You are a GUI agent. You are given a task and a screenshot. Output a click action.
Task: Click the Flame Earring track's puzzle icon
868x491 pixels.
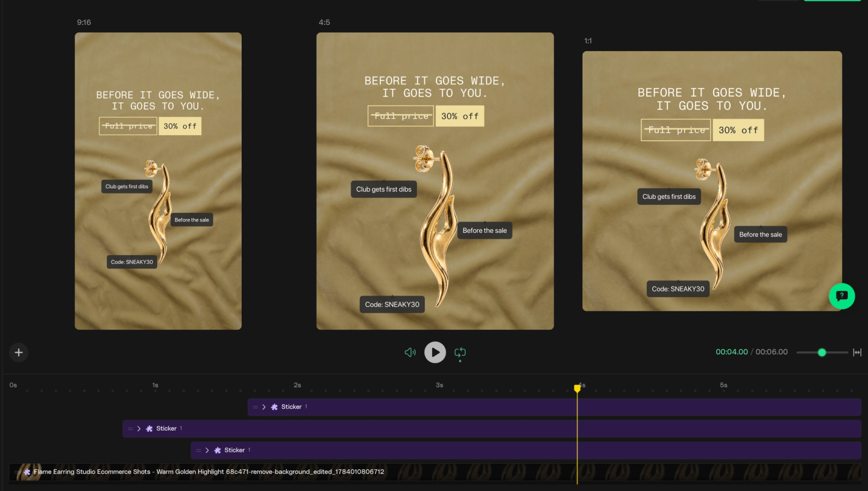[27, 472]
